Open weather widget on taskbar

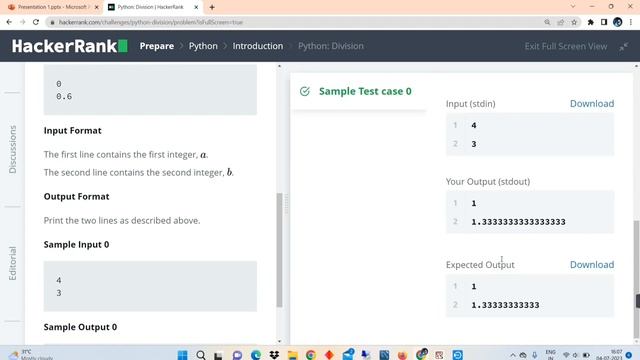tap(31, 354)
